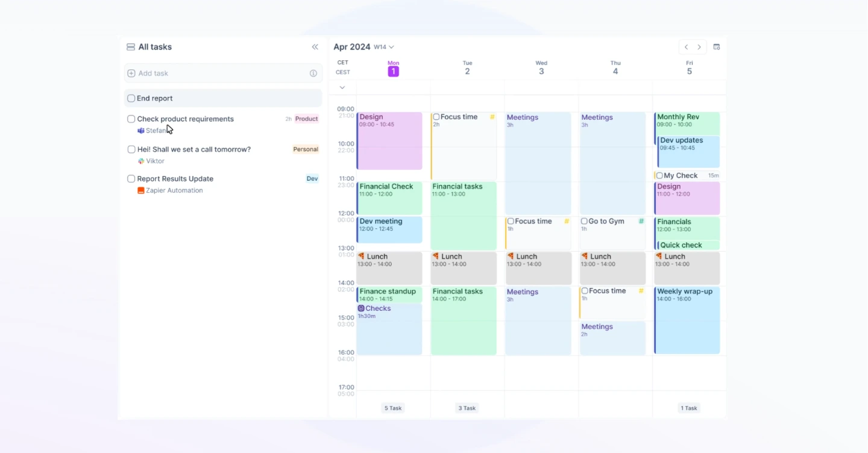Screen dimensions: 868x453
Task: Open Monday Design event block
Action: coord(389,141)
